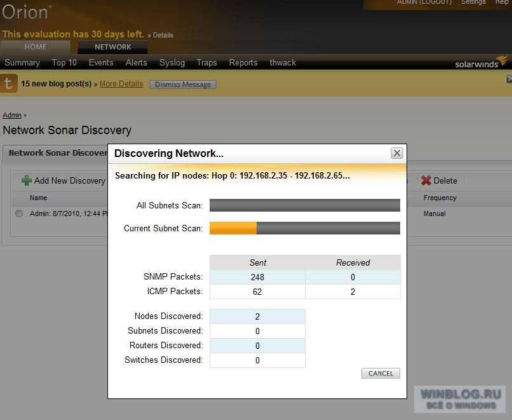This screenshot has height=420, width=512.
Task: Close the blog post notification bar
Action: point(509,79)
